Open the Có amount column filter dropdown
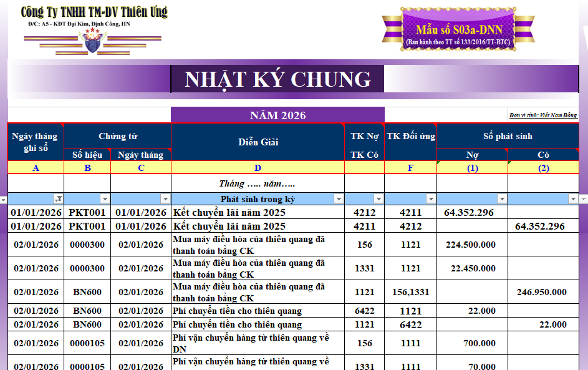588x370 pixels. pyautogui.click(x=573, y=199)
